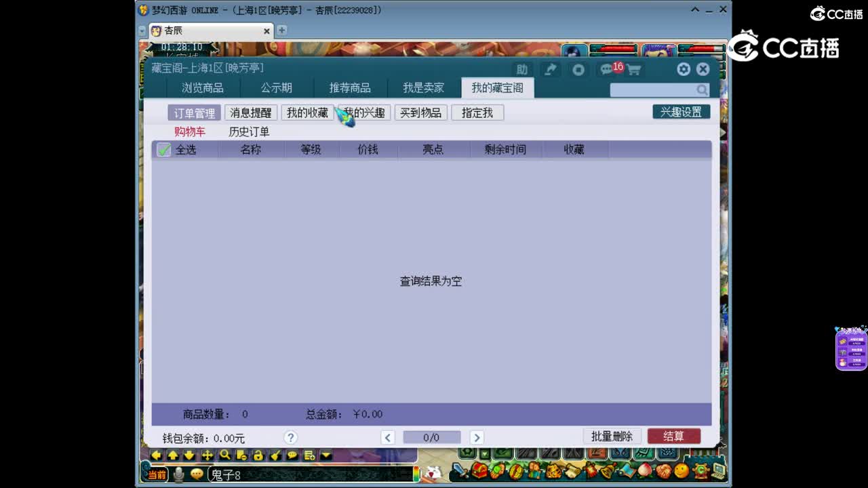Click the 藏宝阁 search input field
This screenshot has width=868, height=488.
pyautogui.click(x=660, y=90)
